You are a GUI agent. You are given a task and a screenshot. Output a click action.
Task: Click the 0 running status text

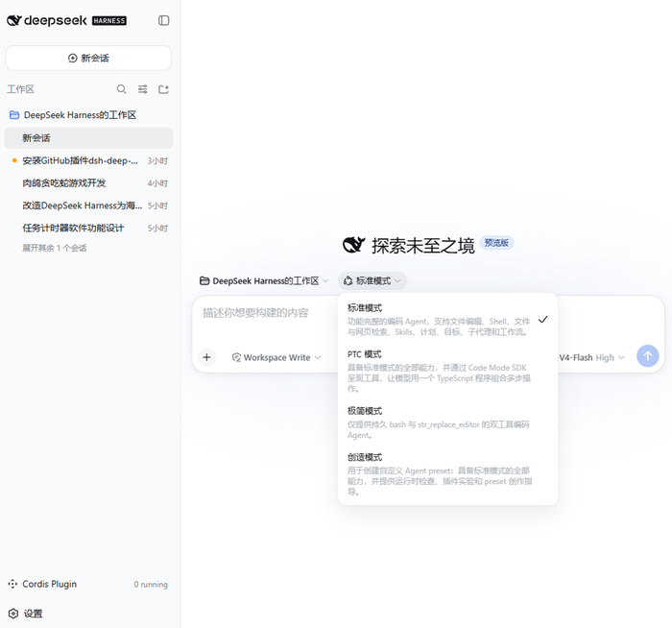(x=151, y=584)
